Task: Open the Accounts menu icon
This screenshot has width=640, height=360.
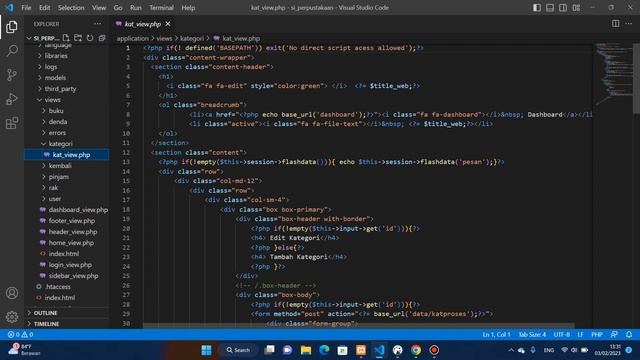Action: 12,293
